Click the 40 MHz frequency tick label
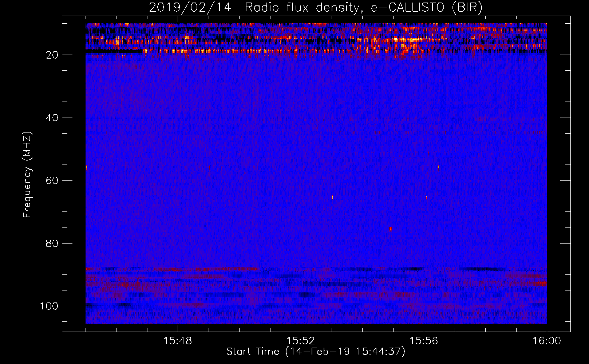This screenshot has height=364, width=589. 52,118
